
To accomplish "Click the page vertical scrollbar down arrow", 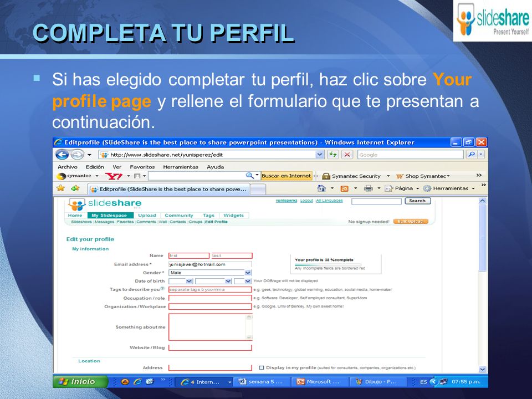I will click(x=483, y=369).
